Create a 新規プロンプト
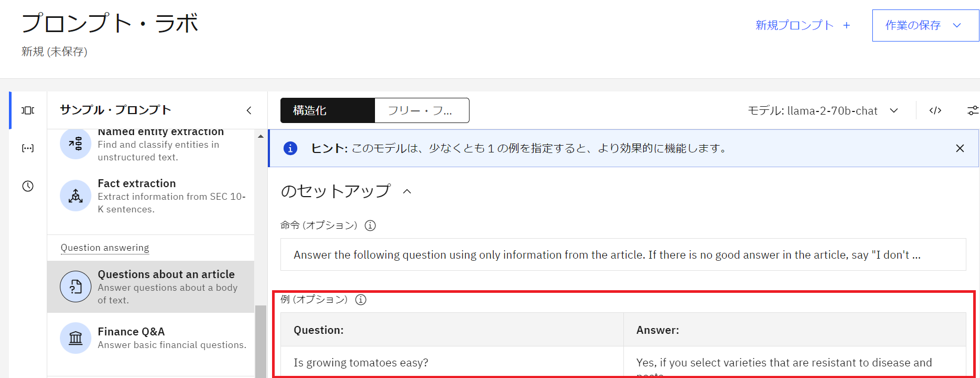This screenshot has width=980, height=378. tap(802, 25)
